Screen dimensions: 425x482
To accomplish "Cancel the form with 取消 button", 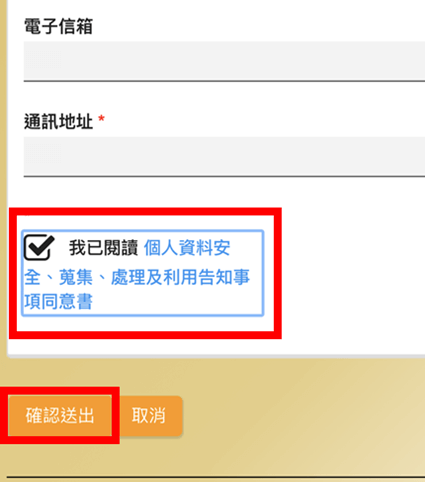I will [x=149, y=415].
